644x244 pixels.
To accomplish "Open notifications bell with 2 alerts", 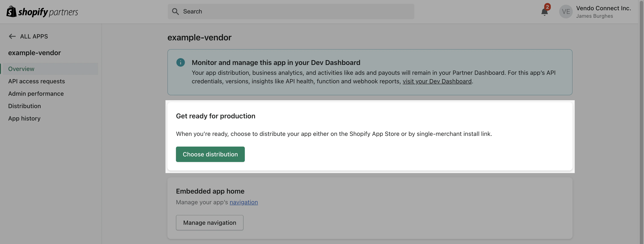I will point(544,12).
